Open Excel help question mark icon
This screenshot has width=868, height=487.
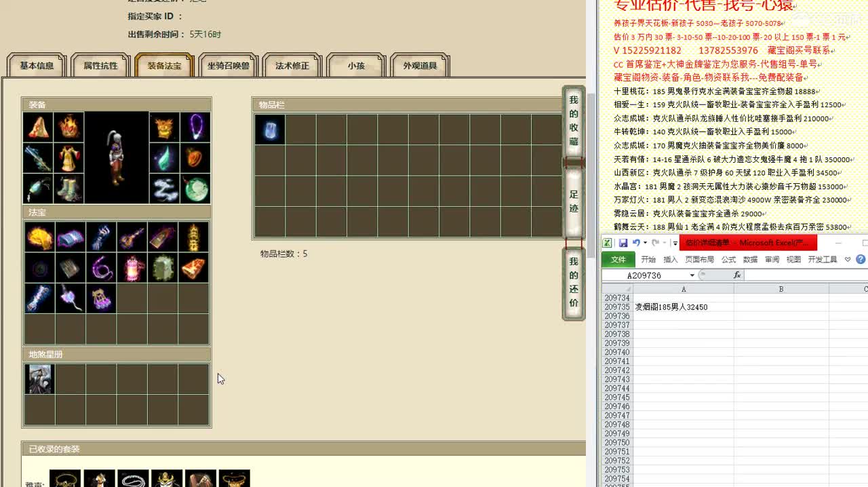pos(861,259)
